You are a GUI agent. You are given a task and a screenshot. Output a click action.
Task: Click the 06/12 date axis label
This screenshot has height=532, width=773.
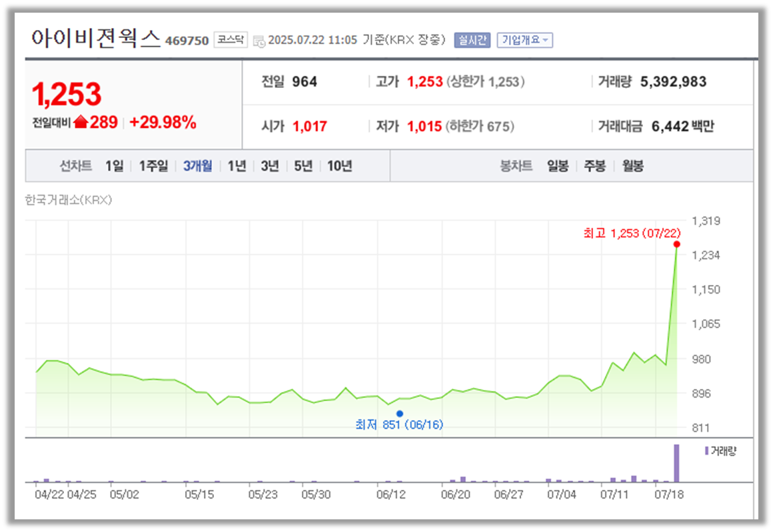click(391, 494)
